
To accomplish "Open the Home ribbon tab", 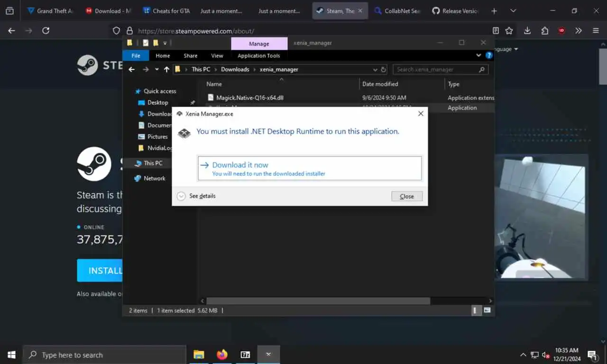I will coord(163,55).
